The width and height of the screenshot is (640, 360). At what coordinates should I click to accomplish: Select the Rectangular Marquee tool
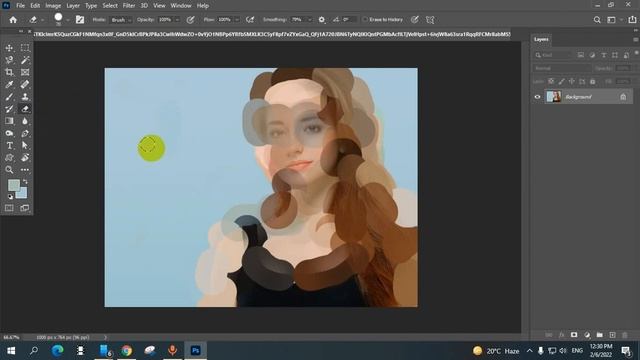[25, 48]
